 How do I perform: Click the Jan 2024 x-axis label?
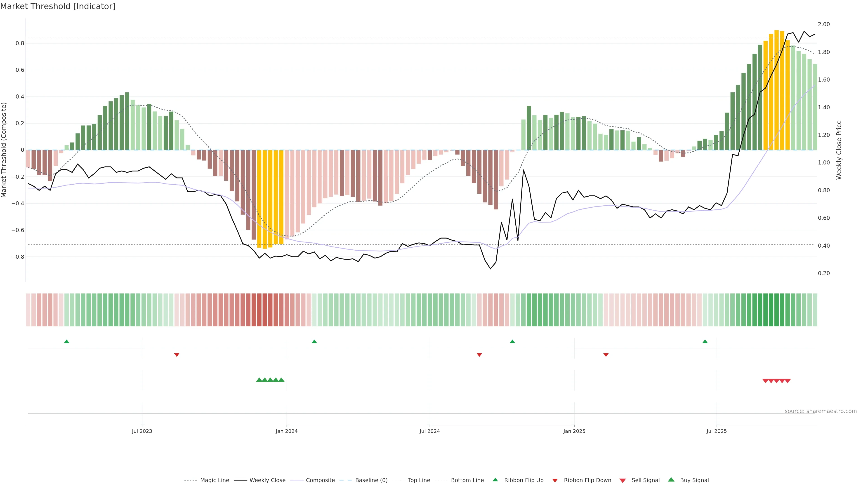286,431
